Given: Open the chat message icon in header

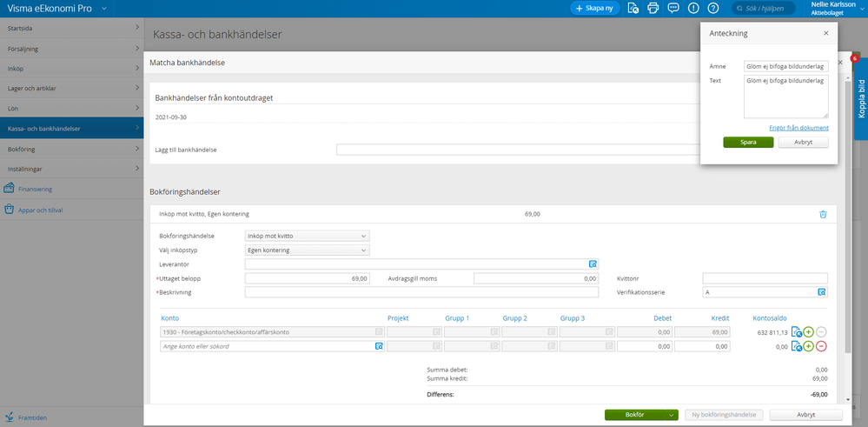Looking at the screenshot, I should [673, 8].
